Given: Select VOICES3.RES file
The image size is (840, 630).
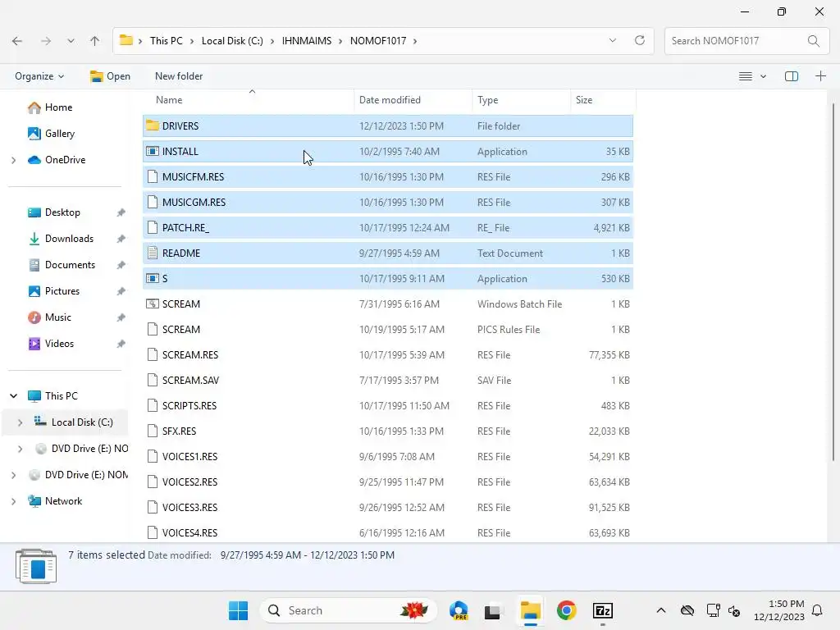Looking at the screenshot, I should click(388, 507).
